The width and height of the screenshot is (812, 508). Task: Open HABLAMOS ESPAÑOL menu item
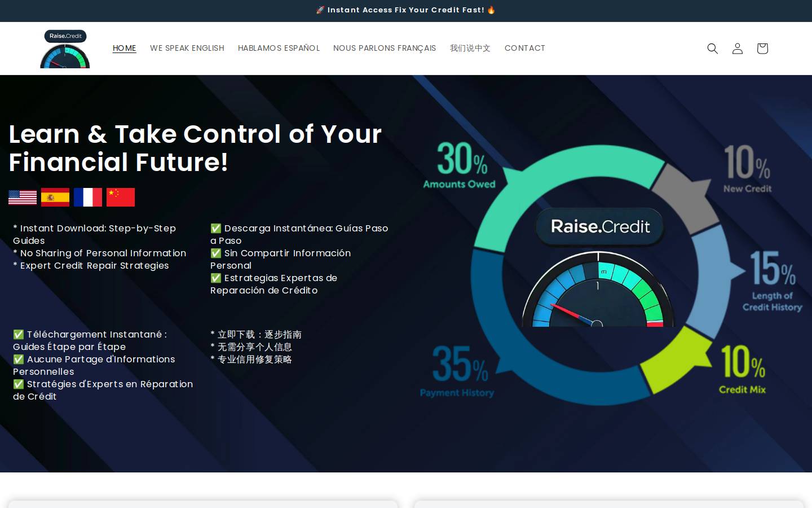279,48
